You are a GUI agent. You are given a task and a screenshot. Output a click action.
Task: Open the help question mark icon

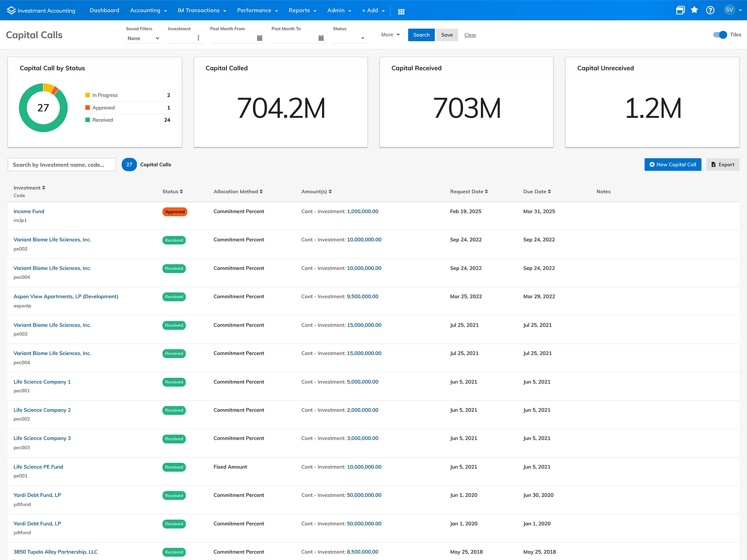point(710,10)
